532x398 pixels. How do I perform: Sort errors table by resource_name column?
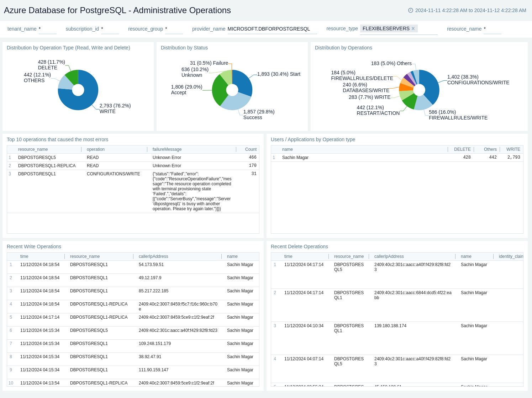click(x=33, y=149)
